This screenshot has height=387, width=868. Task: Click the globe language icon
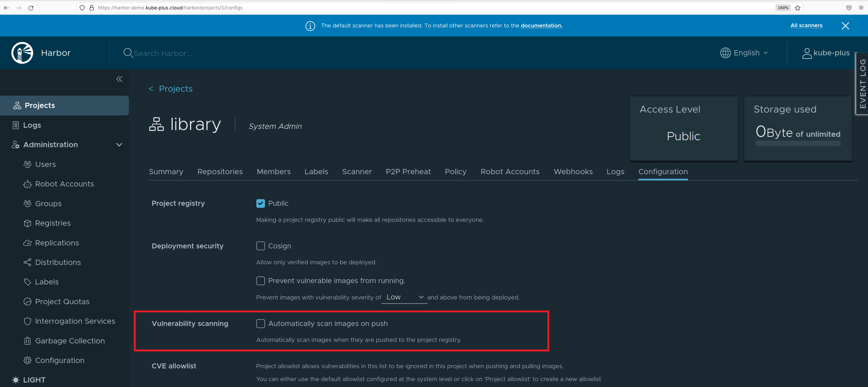725,53
